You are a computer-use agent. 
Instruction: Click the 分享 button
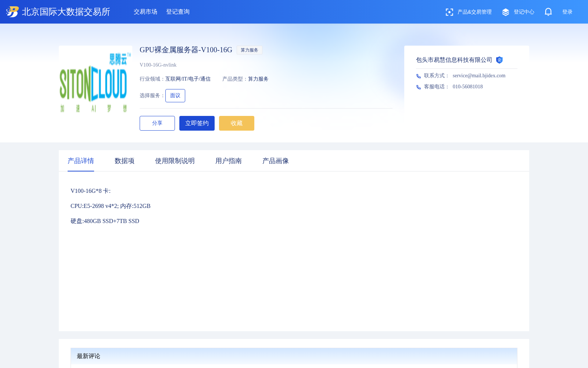click(x=157, y=123)
